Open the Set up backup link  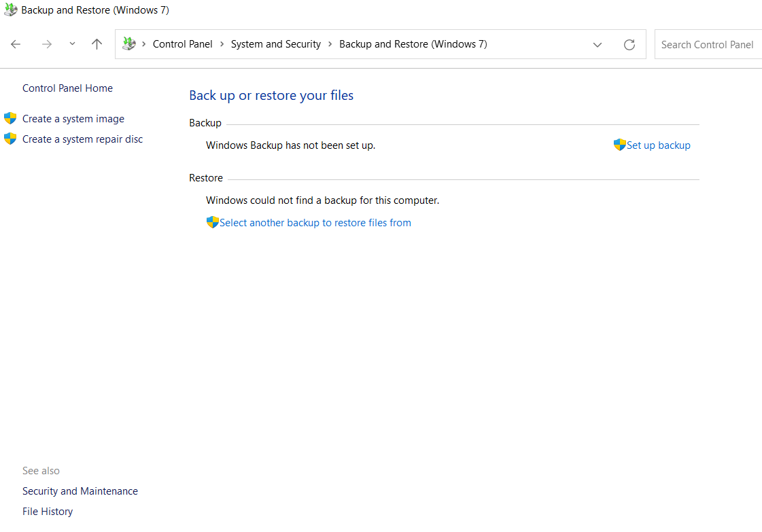pyautogui.click(x=658, y=145)
